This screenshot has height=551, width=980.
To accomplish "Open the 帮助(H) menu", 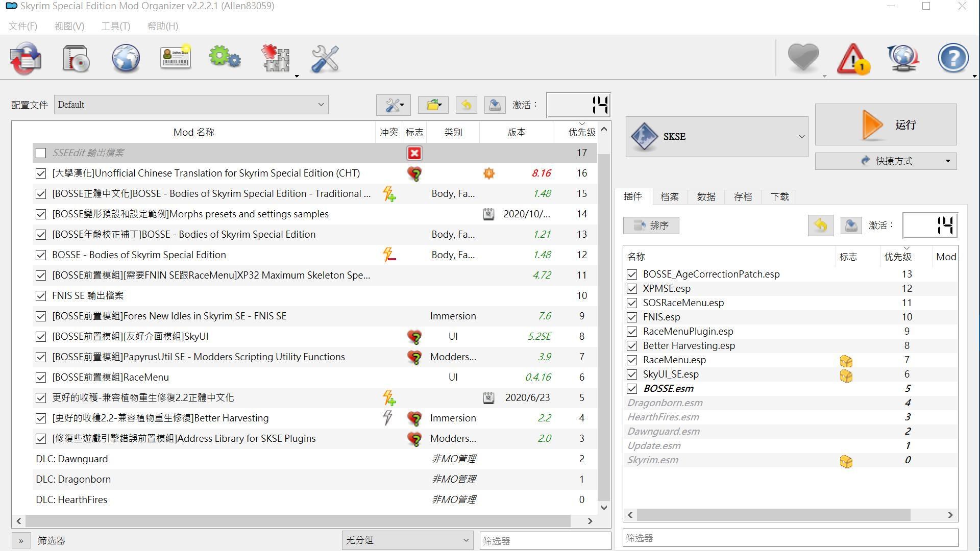I will pos(163,26).
